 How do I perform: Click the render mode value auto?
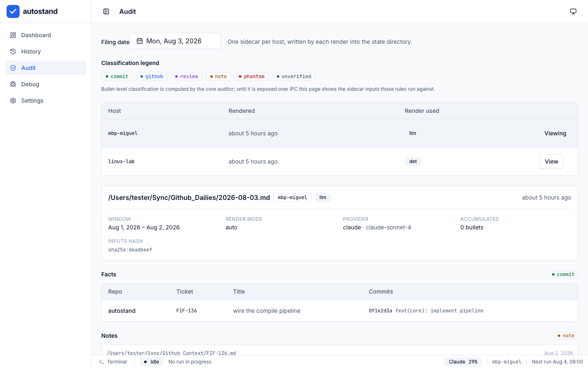[x=232, y=227]
